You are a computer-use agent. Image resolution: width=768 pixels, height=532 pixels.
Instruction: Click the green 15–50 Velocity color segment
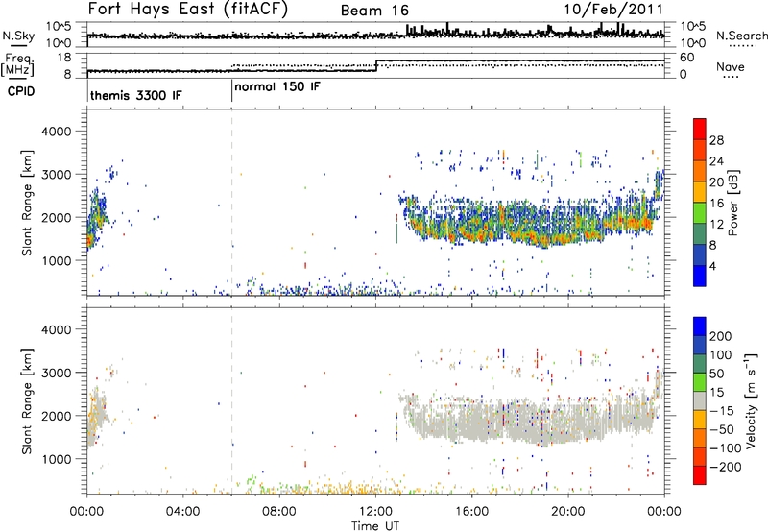click(x=700, y=382)
